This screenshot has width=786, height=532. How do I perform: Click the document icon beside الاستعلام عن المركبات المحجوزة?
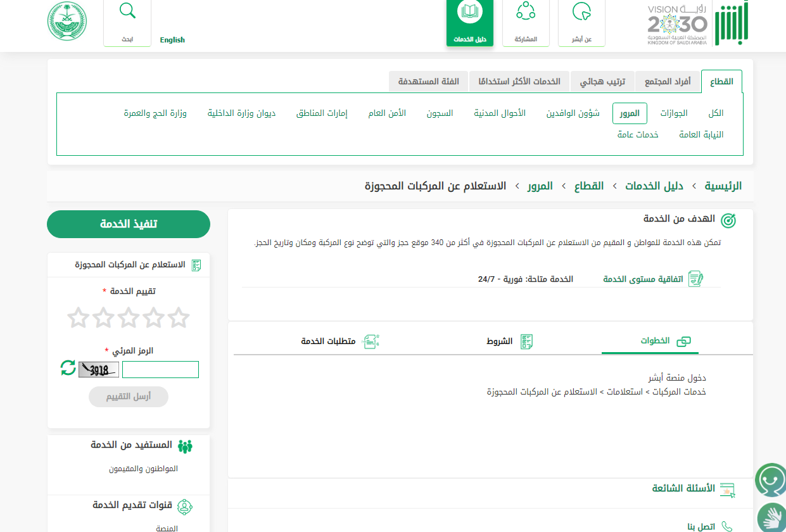[x=196, y=265]
